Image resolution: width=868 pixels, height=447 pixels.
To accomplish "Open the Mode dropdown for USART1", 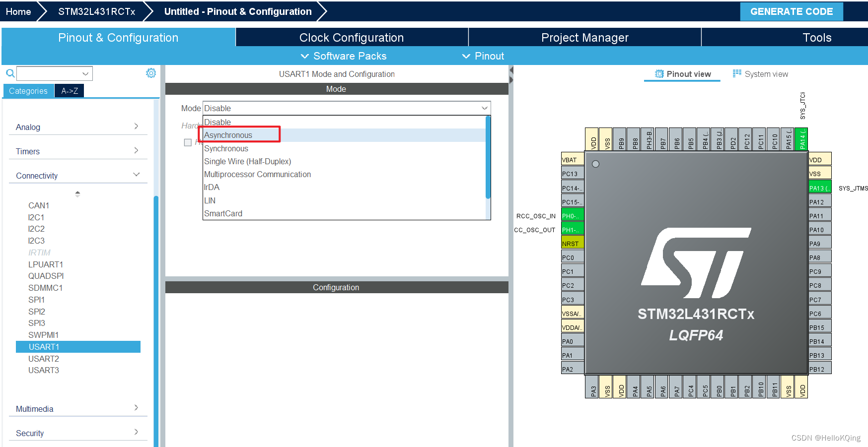I will pyautogui.click(x=347, y=108).
